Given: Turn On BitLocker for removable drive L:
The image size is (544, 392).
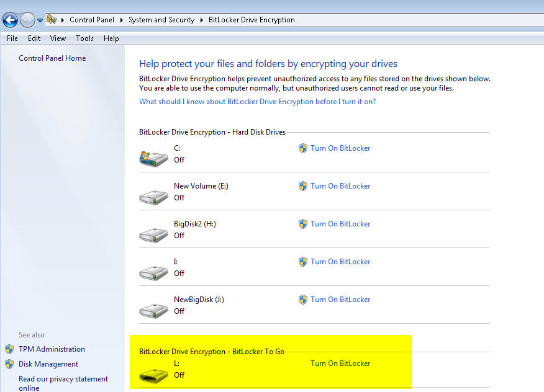Looking at the screenshot, I should (340, 363).
